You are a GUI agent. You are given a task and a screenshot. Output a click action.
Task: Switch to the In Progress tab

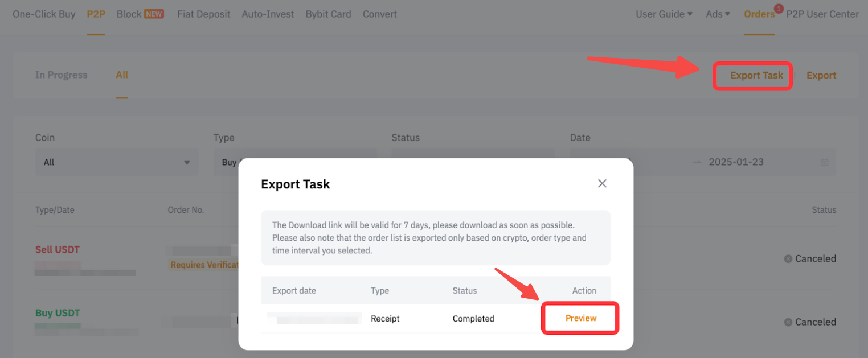(x=61, y=75)
